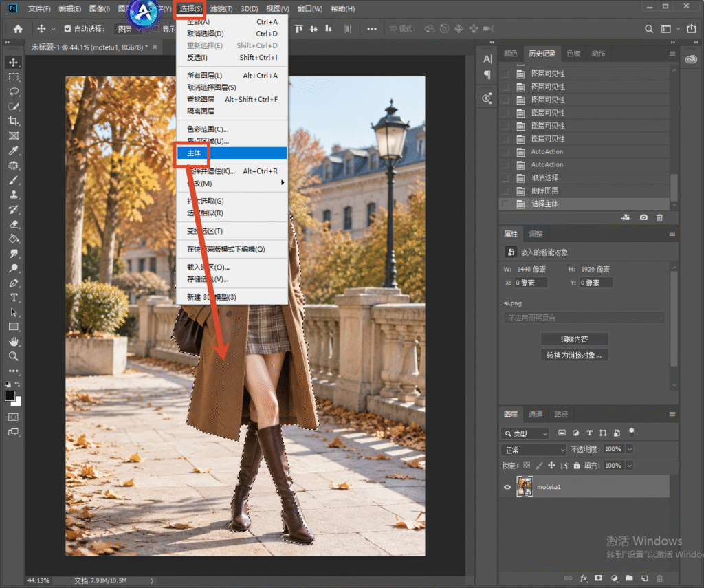Select the History Brush tool
Image resolution: width=704 pixels, height=588 pixels.
pyautogui.click(x=14, y=209)
